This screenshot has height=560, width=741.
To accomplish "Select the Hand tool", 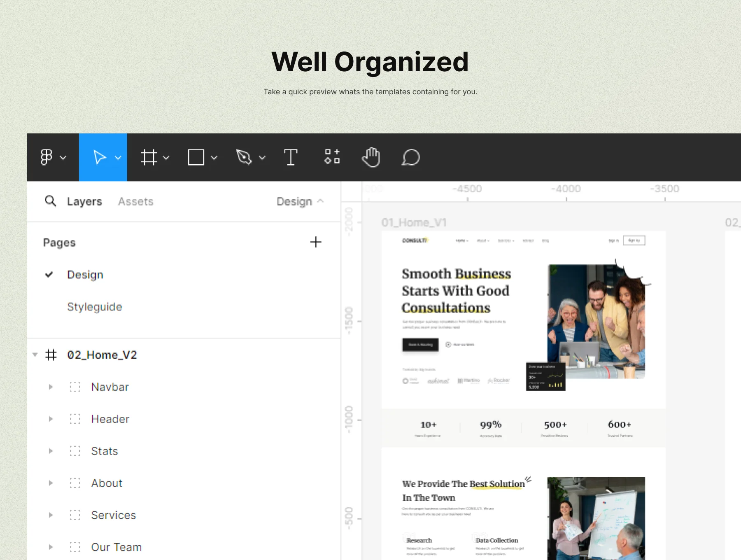I will 371,157.
